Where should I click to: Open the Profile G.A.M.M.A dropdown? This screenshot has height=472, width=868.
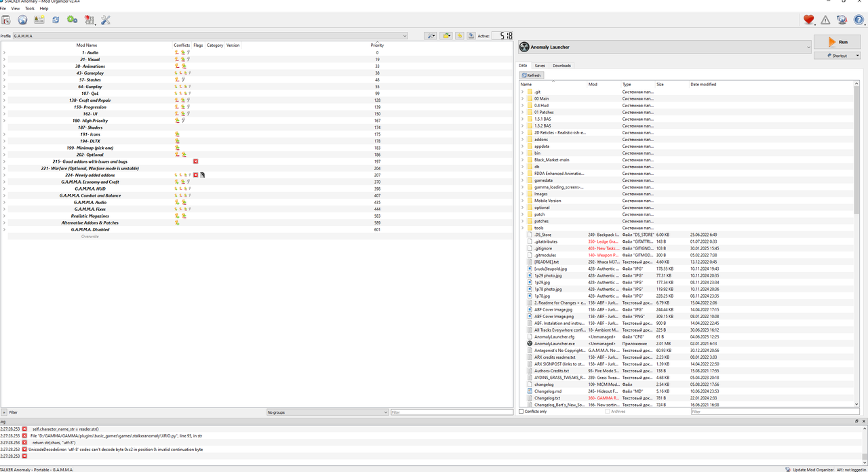point(210,36)
